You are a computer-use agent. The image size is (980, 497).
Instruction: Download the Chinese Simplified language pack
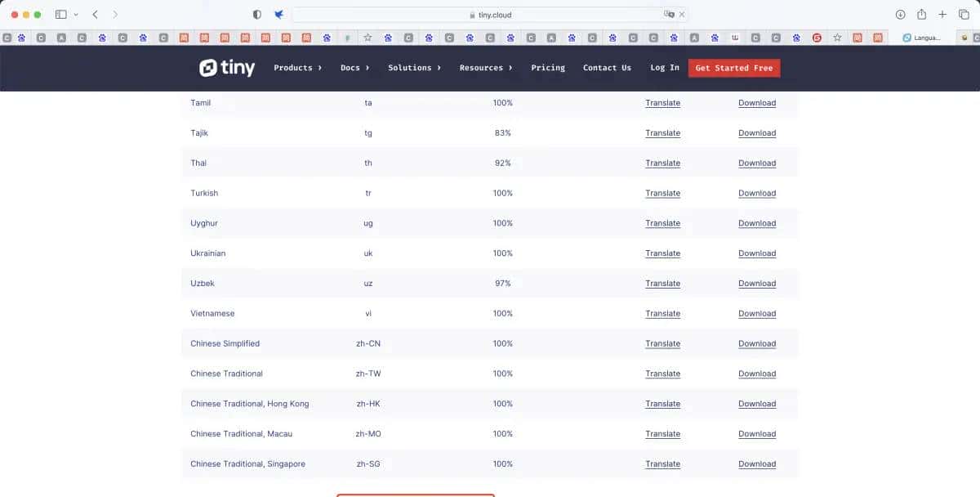pyautogui.click(x=757, y=344)
